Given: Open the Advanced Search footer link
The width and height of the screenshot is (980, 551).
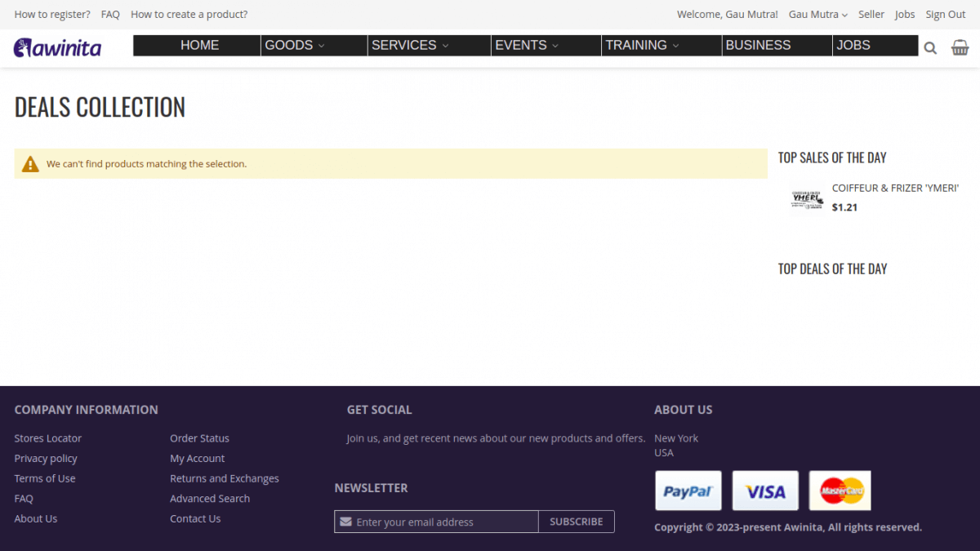Looking at the screenshot, I should tap(210, 499).
